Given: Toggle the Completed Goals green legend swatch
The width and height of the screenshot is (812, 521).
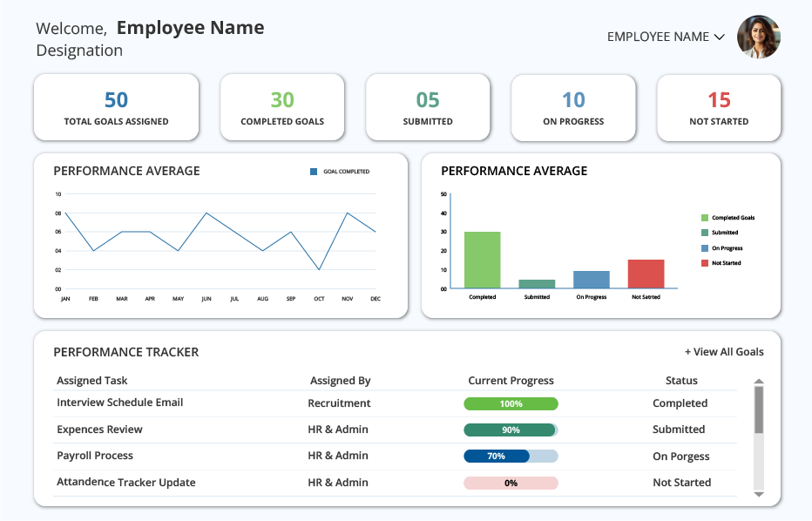Looking at the screenshot, I should click(704, 218).
